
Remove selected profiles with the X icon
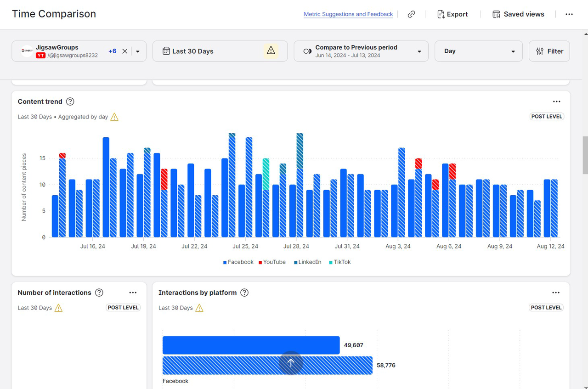point(124,51)
